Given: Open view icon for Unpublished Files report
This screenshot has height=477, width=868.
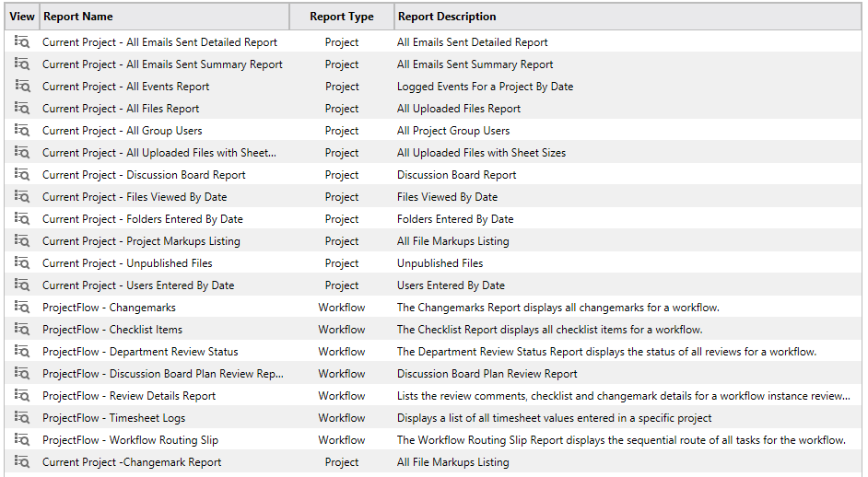Looking at the screenshot, I should [21, 263].
